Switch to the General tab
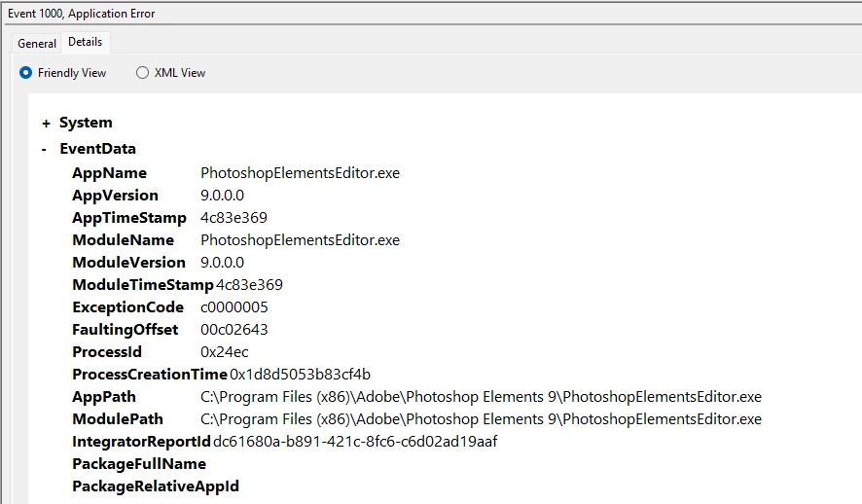The height and width of the screenshot is (504, 862). [x=37, y=44]
